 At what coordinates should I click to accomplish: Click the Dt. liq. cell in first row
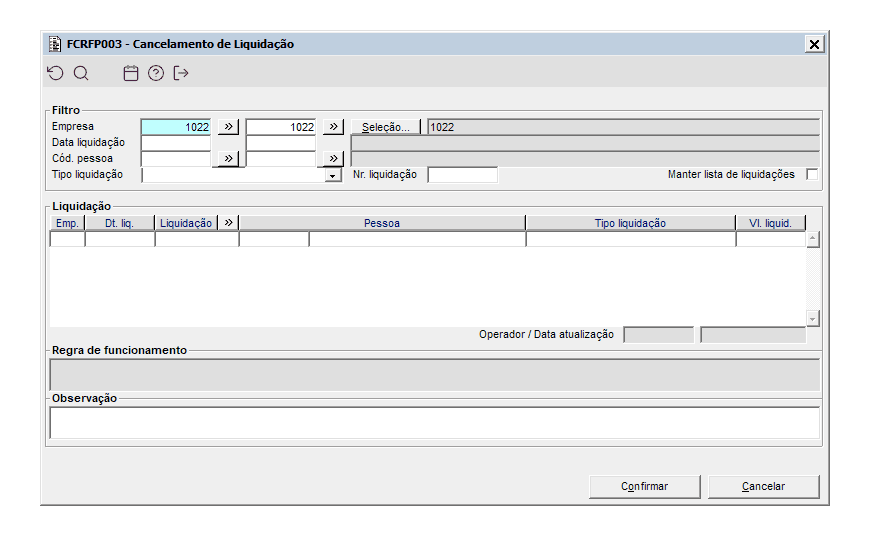pos(120,239)
